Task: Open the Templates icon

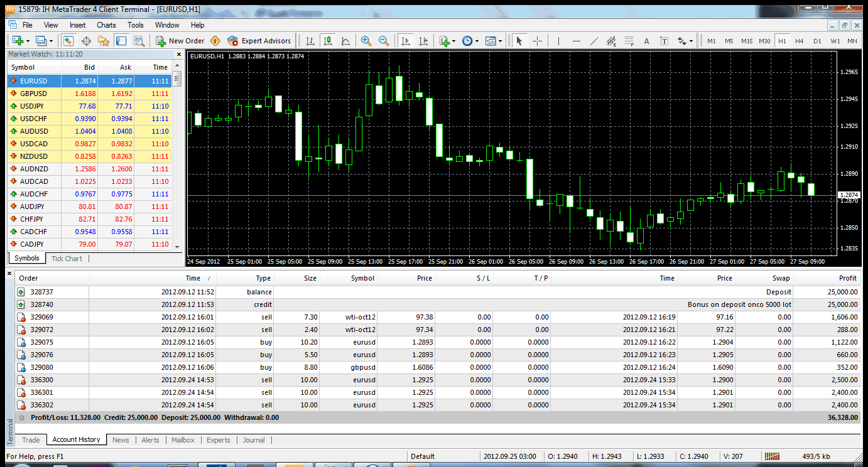Action: (x=491, y=41)
